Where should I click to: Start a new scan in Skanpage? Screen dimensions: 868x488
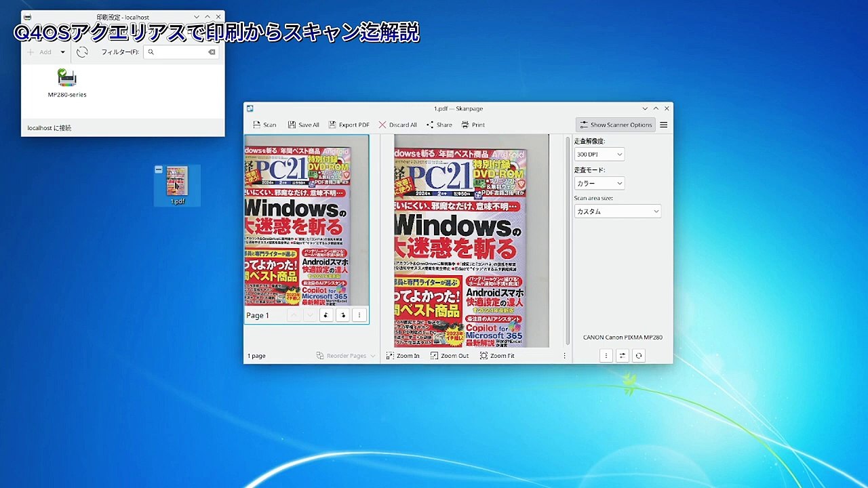(264, 125)
